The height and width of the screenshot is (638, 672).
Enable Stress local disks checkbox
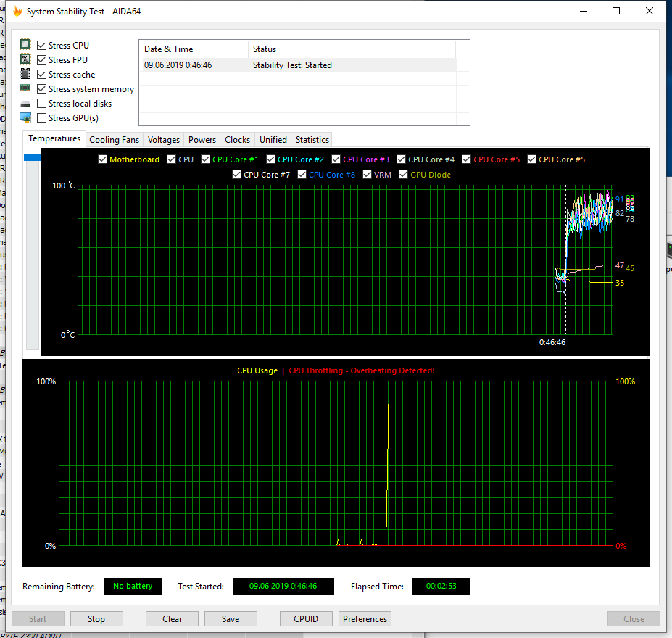pos(41,103)
